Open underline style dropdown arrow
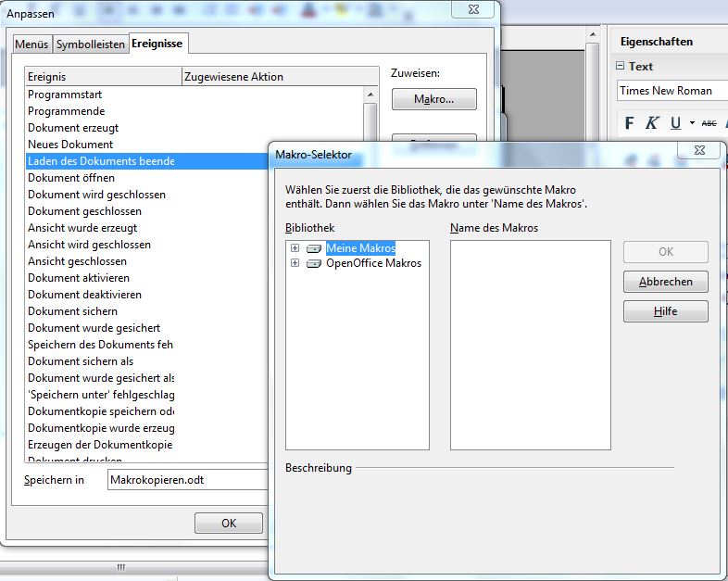This screenshot has width=728, height=581. 692,123
